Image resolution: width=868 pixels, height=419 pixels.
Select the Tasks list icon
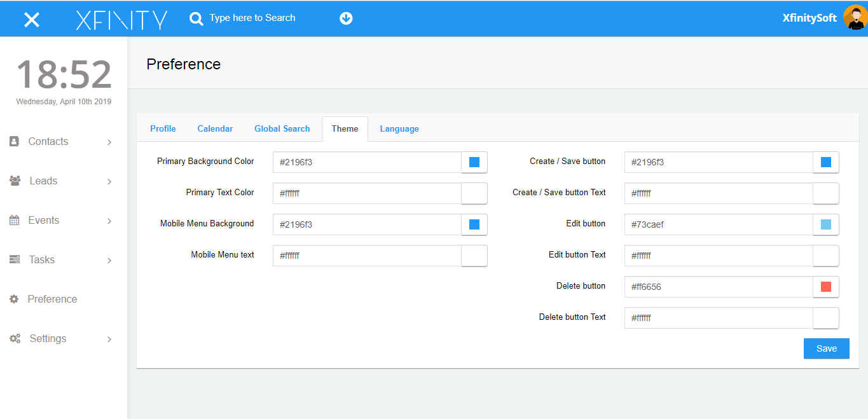click(14, 259)
